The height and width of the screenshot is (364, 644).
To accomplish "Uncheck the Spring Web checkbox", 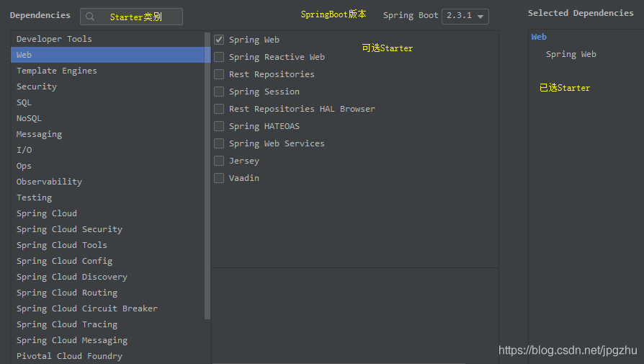I will pos(219,40).
